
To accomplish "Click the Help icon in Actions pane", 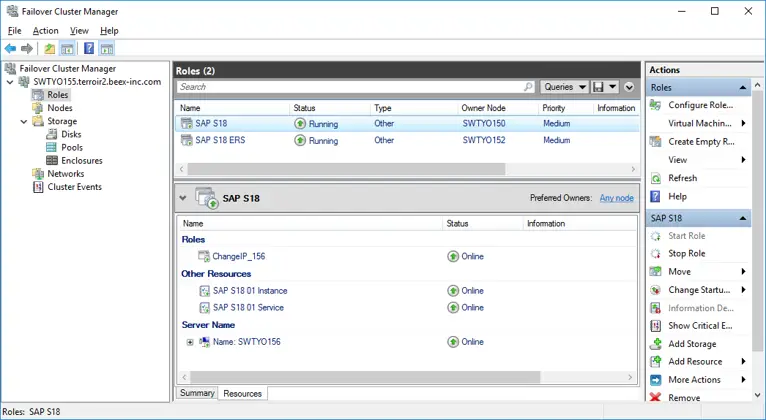I will click(656, 196).
